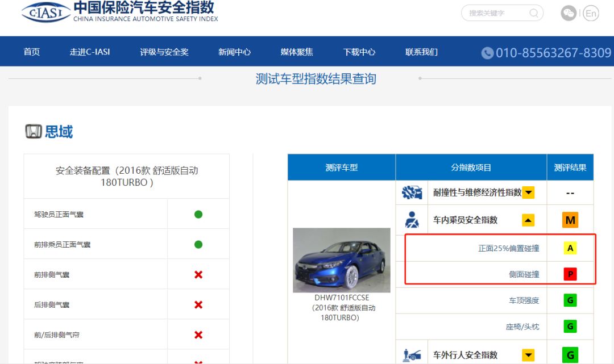Switch language with the En icon

coord(591,13)
